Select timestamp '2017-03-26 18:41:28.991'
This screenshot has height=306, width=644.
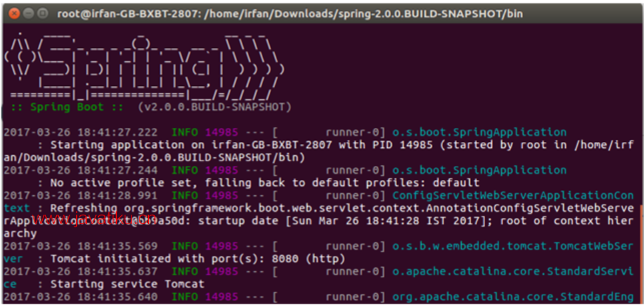click(x=81, y=195)
